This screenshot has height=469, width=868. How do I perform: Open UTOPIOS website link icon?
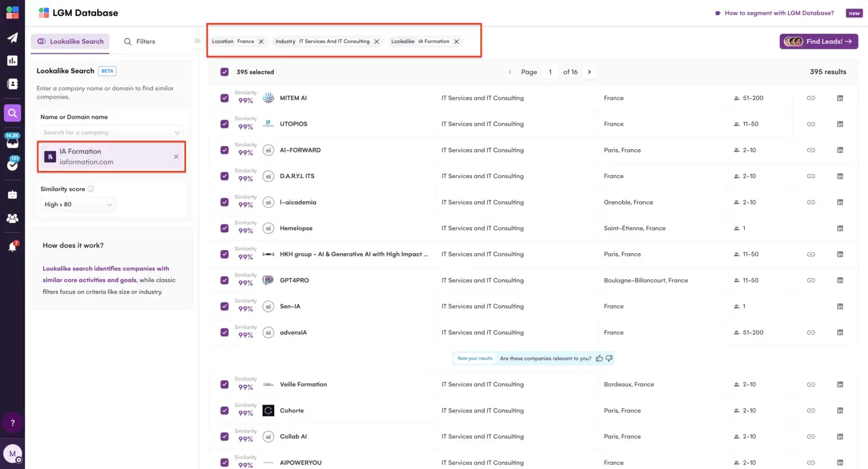click(811, 124)
